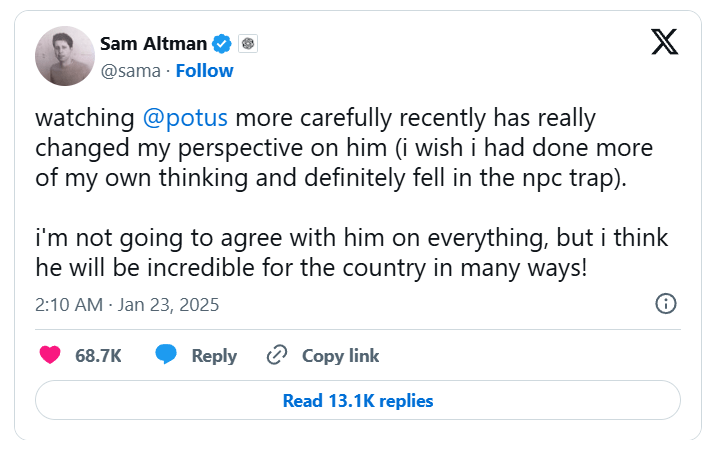Click the X logo icon
Viewport: 717px width, 458px height.
pos(663,41)
